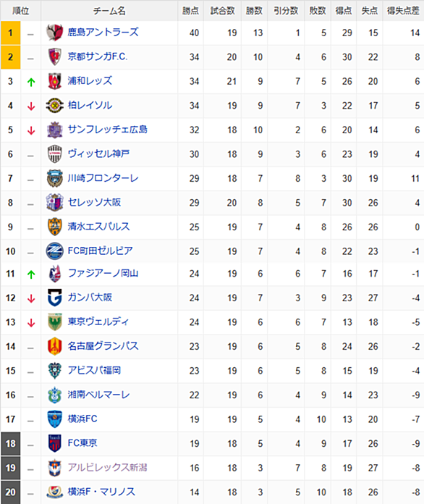Click the Kawasaki Frontale crest
Viewport: 424px width, 504px height.
pos(54,178)
